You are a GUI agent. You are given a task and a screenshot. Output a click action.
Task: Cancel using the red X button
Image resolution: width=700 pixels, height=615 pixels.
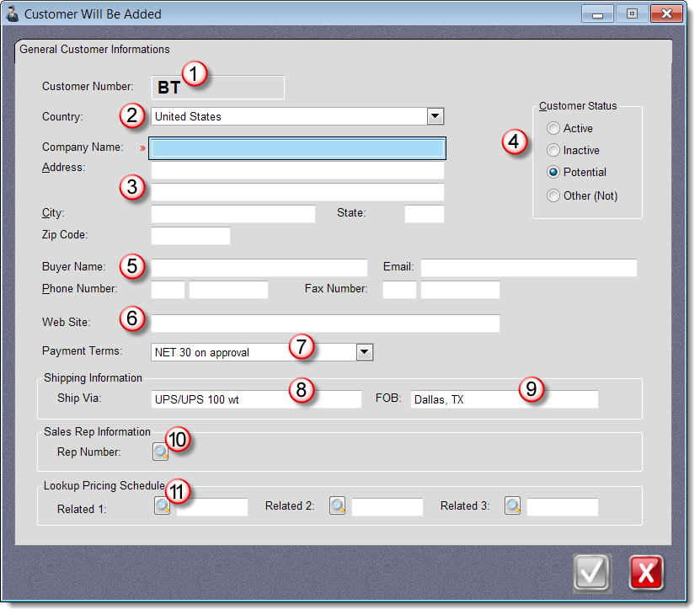646,573
